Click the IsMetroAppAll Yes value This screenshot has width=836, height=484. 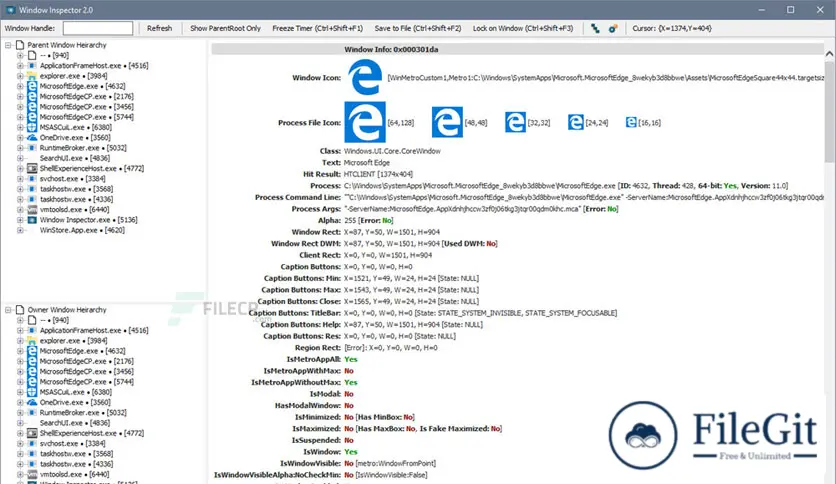[x=350, y=359]
